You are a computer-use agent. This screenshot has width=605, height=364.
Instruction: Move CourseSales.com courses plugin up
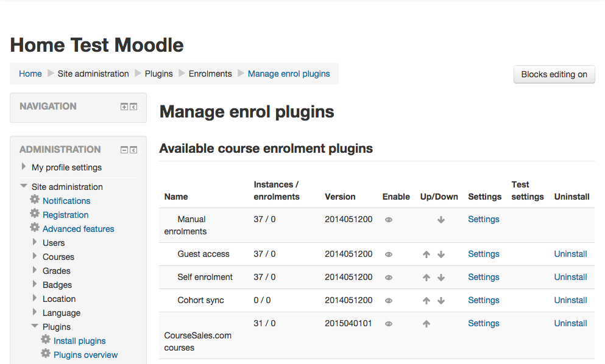(426, 324)
